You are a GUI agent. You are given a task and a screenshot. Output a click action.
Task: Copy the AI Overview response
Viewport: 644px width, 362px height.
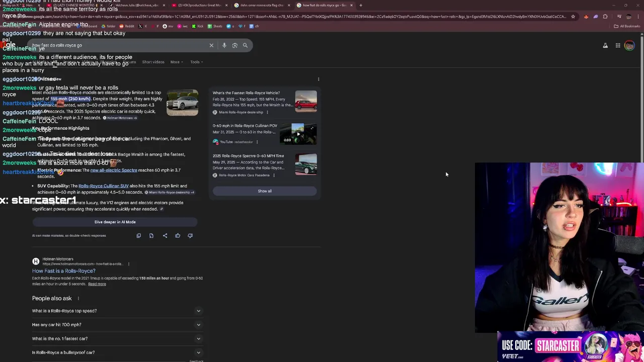pyautogui.click(x=139, y=235)
